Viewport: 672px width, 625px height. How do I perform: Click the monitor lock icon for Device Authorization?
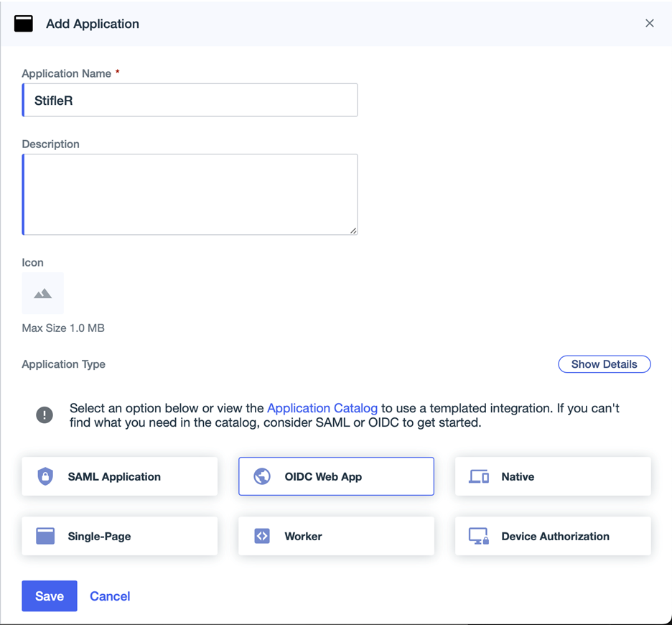point(479,536)
